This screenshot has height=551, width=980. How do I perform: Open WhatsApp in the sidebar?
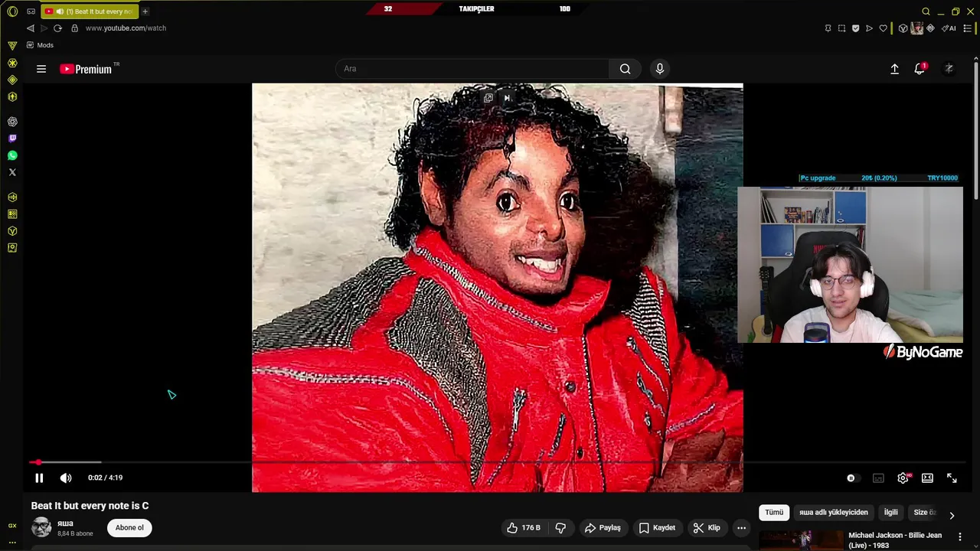[12, 155]
